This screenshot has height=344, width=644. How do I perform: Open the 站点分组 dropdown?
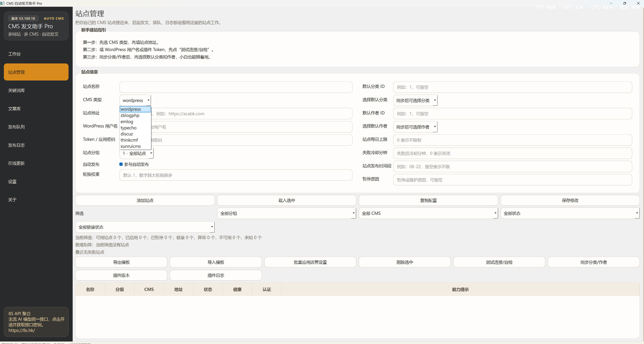(137, 153)
